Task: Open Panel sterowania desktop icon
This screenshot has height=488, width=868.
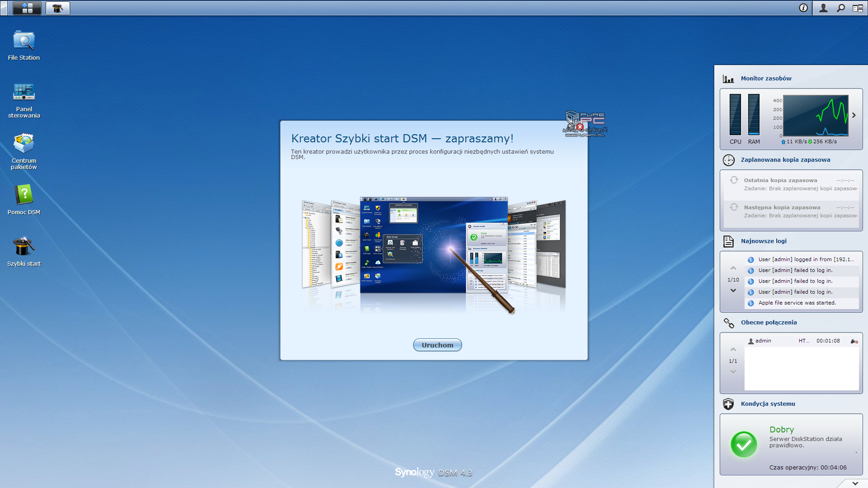Action: (24, 101)
